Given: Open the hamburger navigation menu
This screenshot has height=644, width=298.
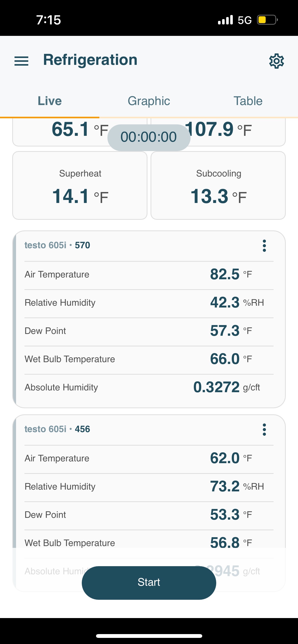Looking at the screenshot, I should (x=21, y=61).
